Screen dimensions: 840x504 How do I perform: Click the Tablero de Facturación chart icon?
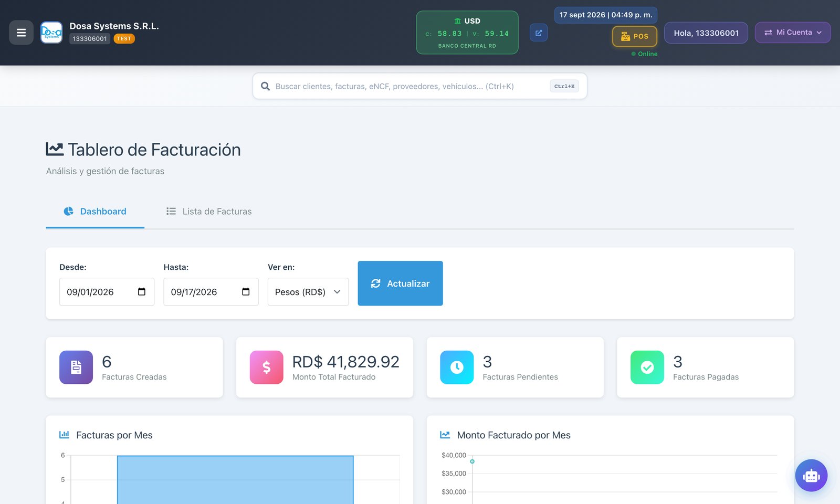[x=55, y=149]
